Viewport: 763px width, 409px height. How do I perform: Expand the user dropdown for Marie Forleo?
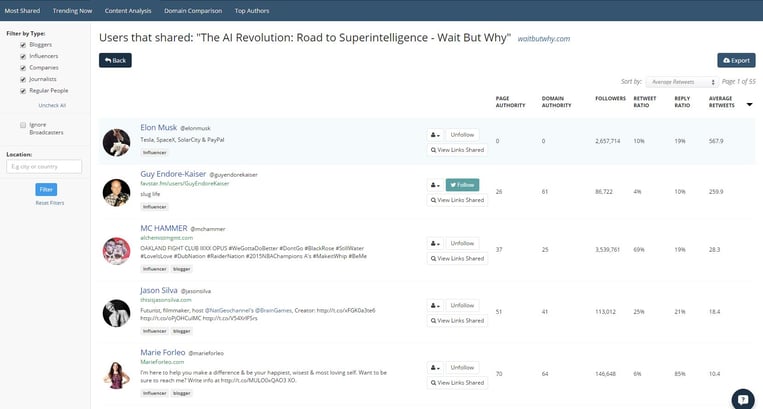click(435, 368)
